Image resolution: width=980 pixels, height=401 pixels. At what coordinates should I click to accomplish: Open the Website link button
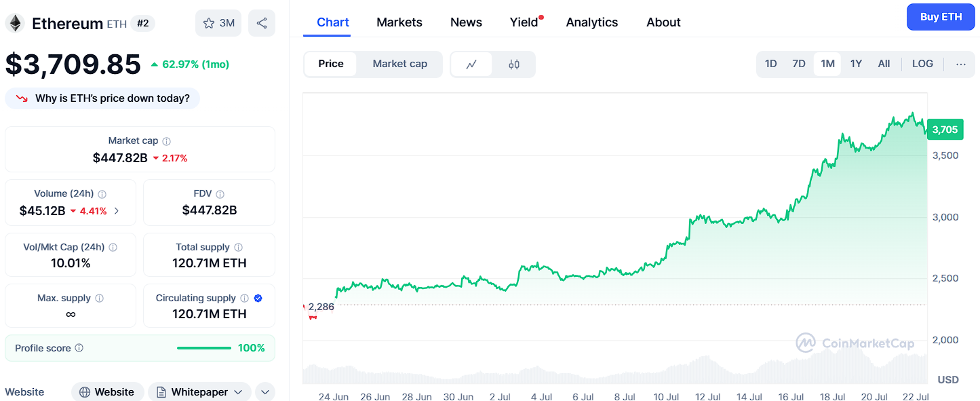[x=107, y=392]
